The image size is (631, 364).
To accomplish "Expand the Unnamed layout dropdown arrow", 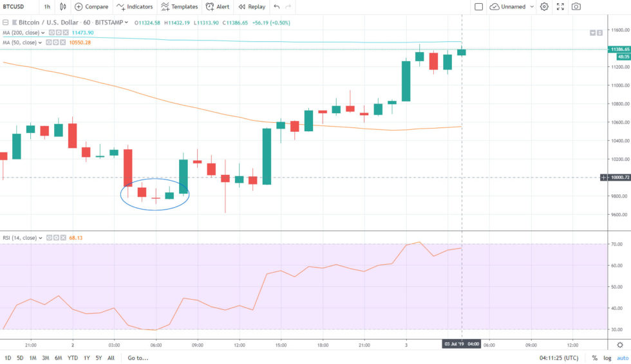I will pos(532,7).
